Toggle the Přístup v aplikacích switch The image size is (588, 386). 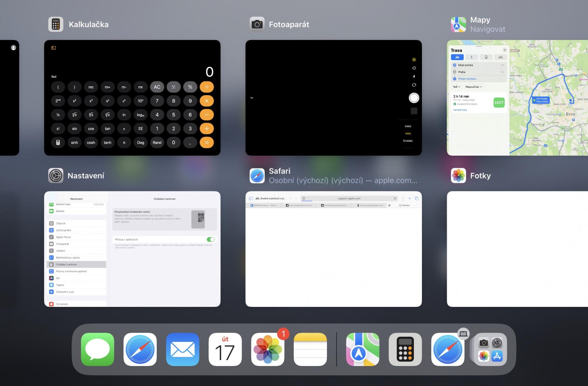[x=210, y=239]
